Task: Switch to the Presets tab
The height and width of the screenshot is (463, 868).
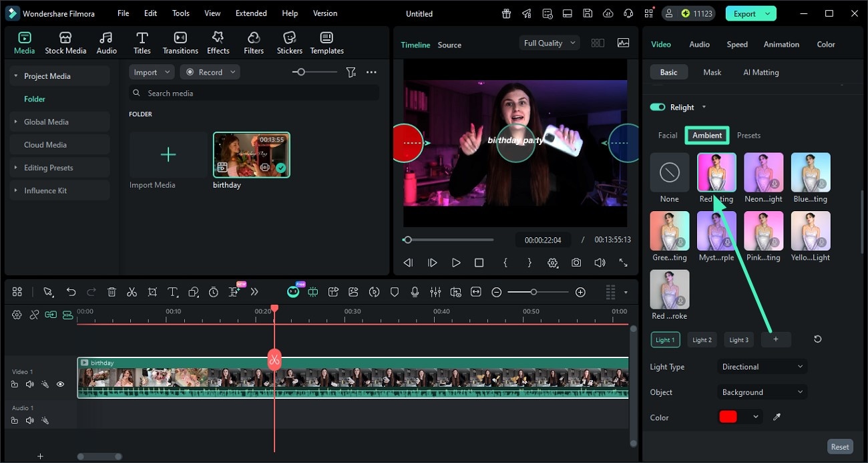Action: tap(748, 135)
